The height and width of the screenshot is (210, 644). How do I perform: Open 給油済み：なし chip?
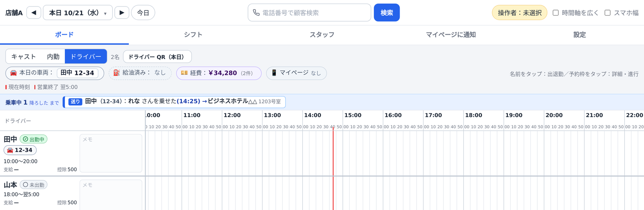pos(140,73)
